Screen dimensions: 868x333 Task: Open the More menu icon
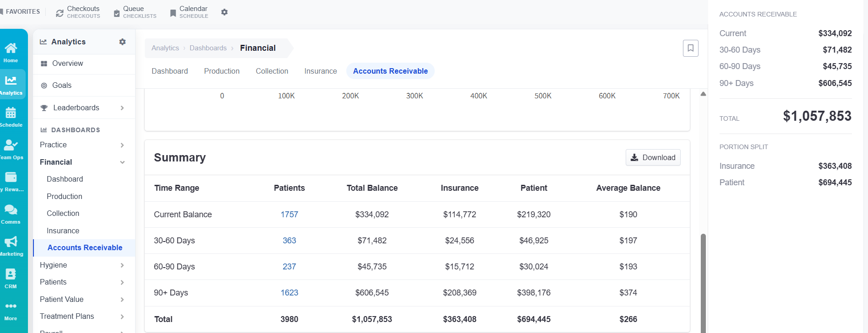11,311
